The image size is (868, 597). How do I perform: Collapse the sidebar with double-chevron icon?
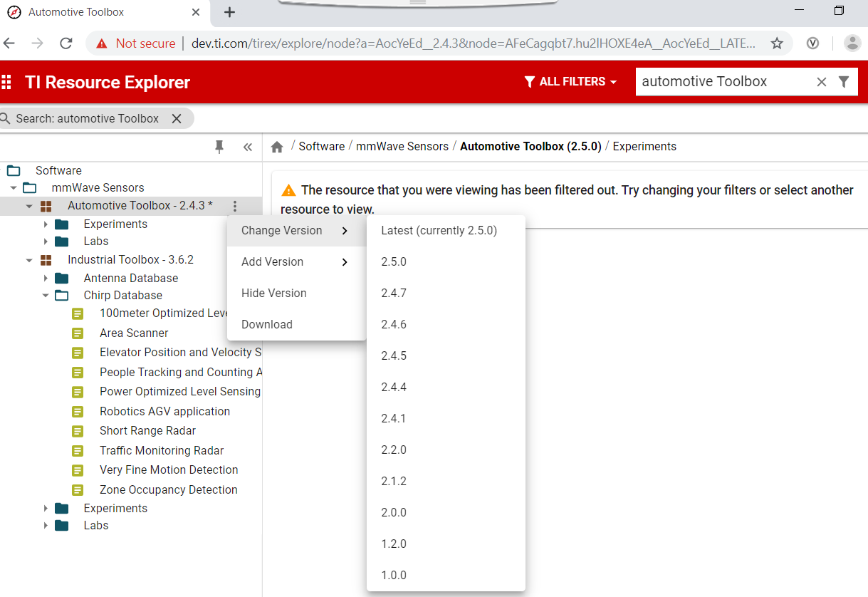[x=248, y=147]
